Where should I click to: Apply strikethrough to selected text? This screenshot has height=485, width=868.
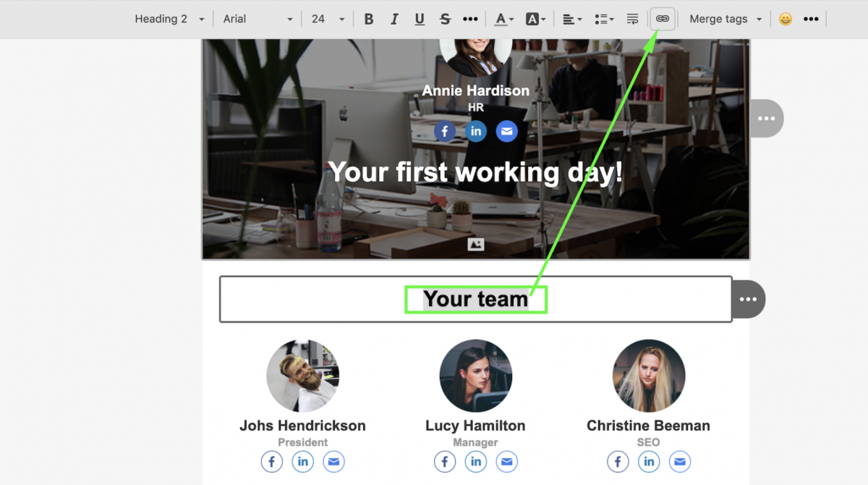(445, 20)
